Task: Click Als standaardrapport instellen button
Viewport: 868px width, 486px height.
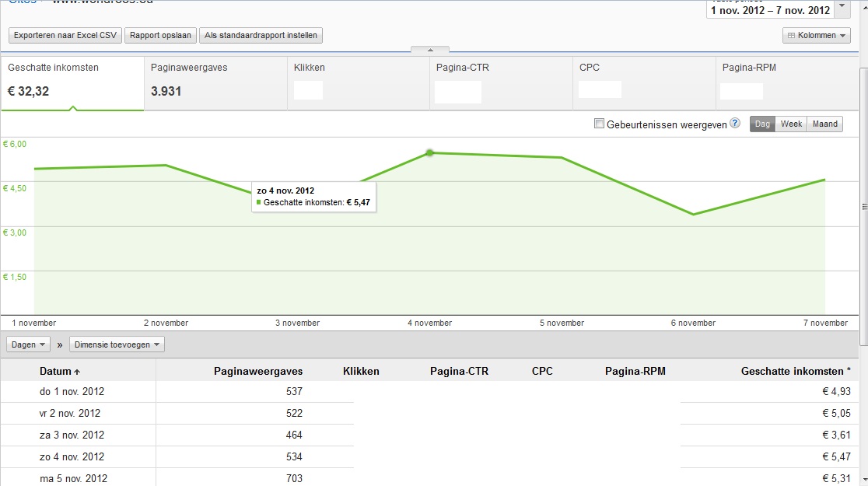Action: (x=261, y=36)
